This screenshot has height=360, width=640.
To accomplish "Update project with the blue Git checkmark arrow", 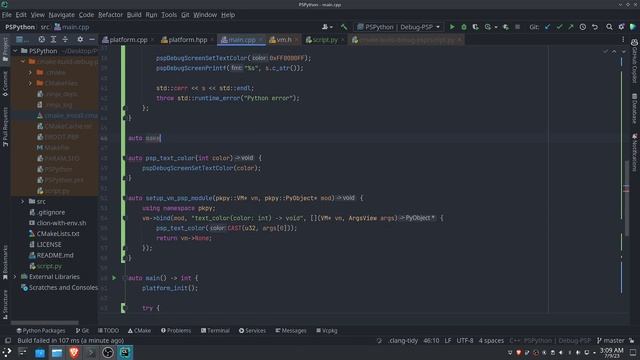I will click(547, 27).
